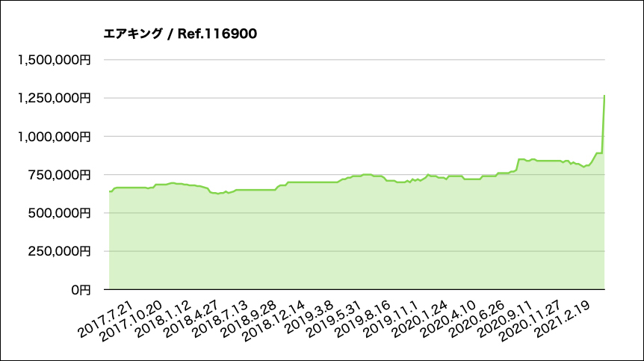Select the 2017.10.20 date label
644x361 pixels.
pos(131,321)
